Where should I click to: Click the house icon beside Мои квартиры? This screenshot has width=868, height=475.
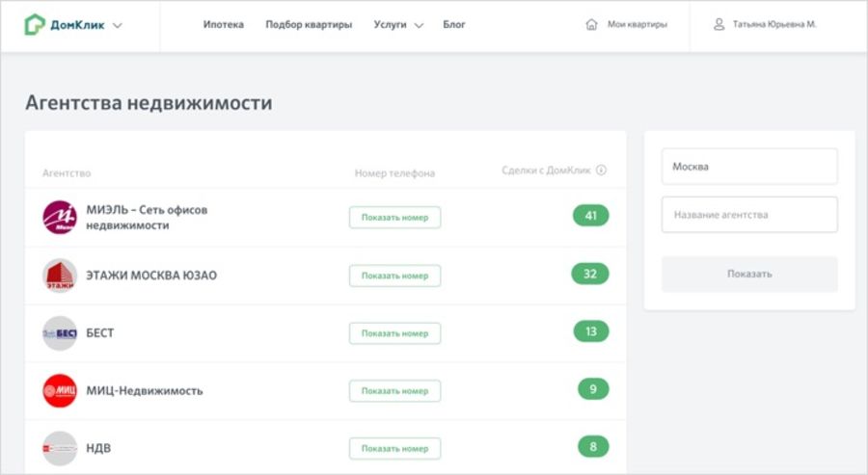(x=592, y=24)
